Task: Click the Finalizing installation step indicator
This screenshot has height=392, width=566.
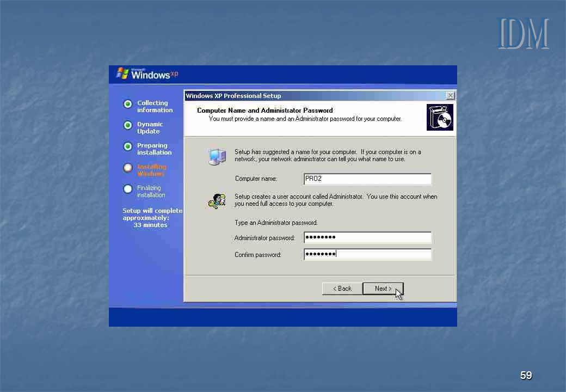Action: [128, 189]
